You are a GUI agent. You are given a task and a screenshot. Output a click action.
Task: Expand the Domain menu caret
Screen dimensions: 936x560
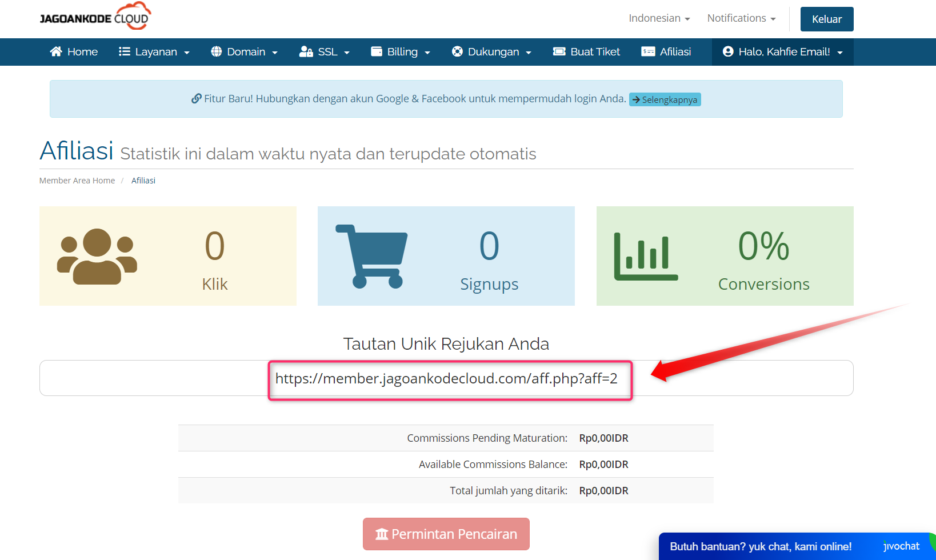click(x=275, y=53)
